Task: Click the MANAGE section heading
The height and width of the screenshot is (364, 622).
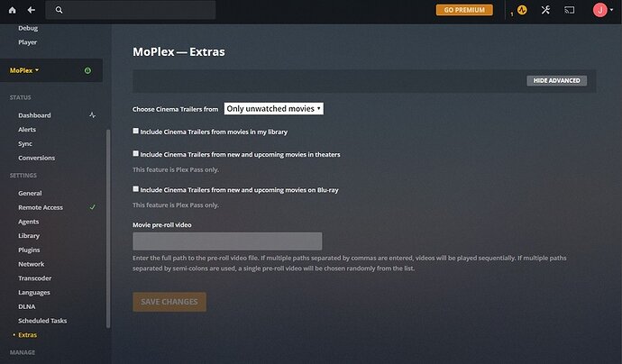Action: (23, 352)
